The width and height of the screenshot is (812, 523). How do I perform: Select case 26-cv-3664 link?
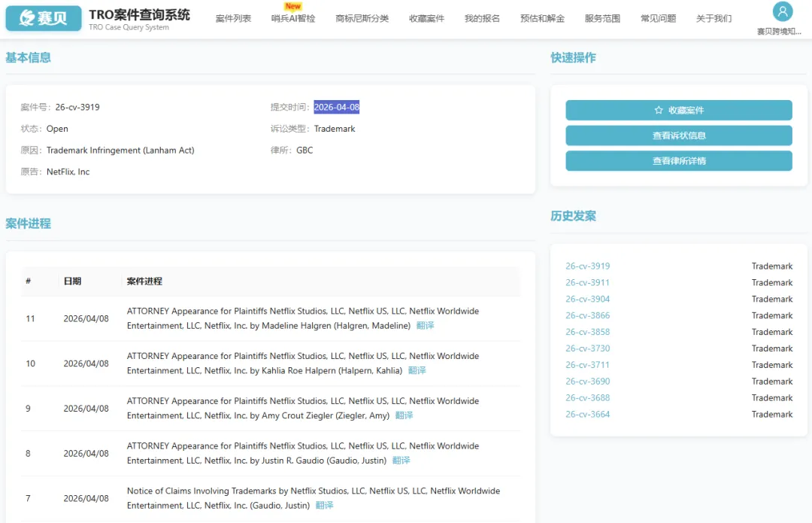(587, 415)
